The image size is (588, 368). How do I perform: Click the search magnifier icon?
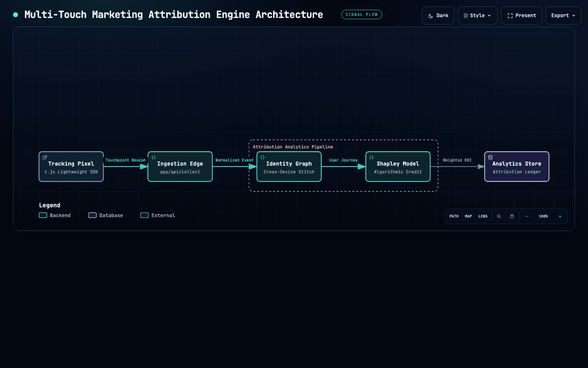click(499, 216)
